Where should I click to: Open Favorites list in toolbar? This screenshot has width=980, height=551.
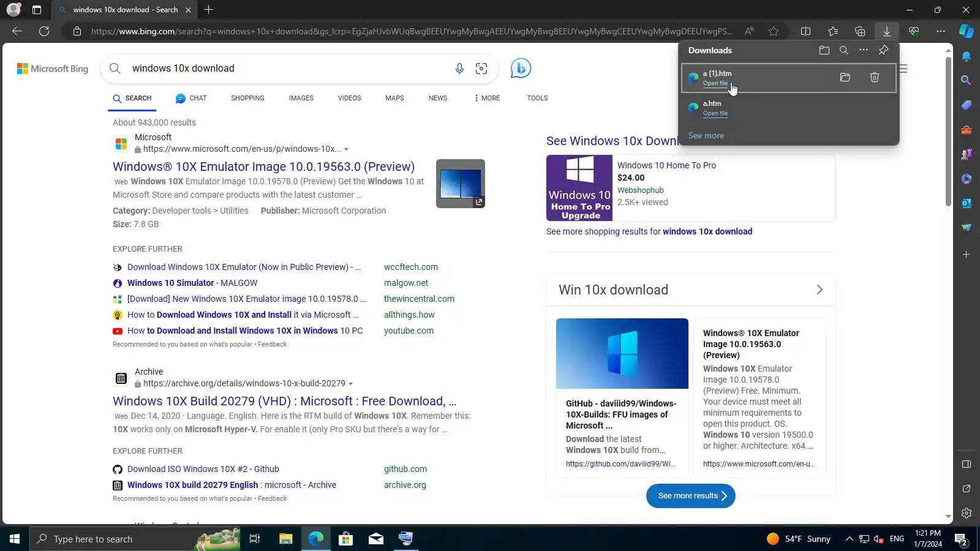click(x=833, y=31)
